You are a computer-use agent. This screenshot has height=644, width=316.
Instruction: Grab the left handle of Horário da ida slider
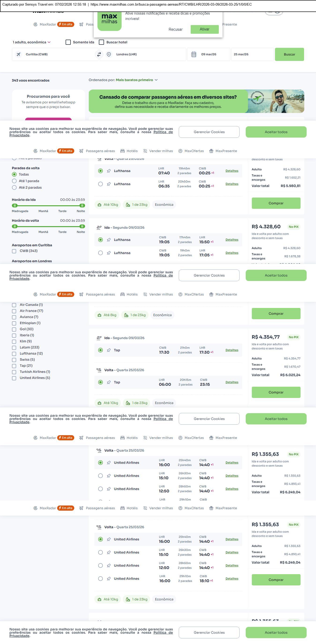pos(15,206)
